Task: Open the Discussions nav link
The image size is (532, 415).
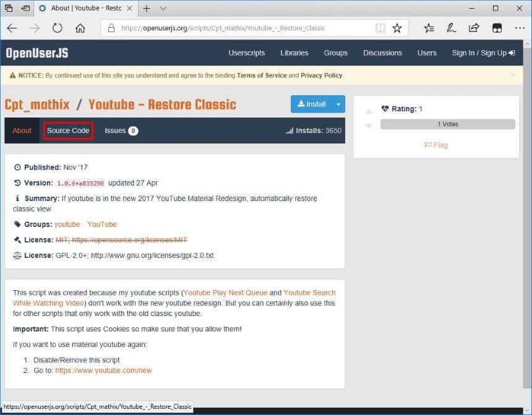Action: click(x=382, y=53)
